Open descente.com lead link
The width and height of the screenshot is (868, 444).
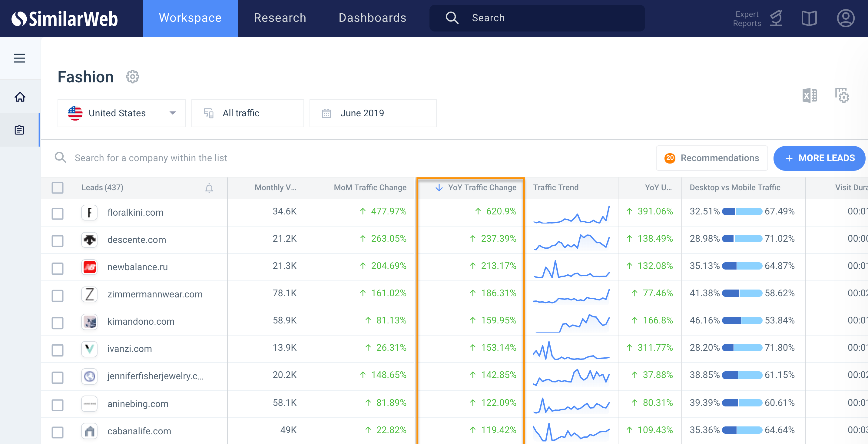(137, 240)
